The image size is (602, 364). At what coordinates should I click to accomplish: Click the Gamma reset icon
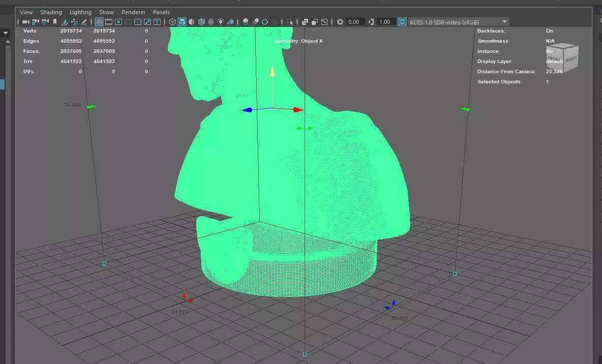coord(371,22)
